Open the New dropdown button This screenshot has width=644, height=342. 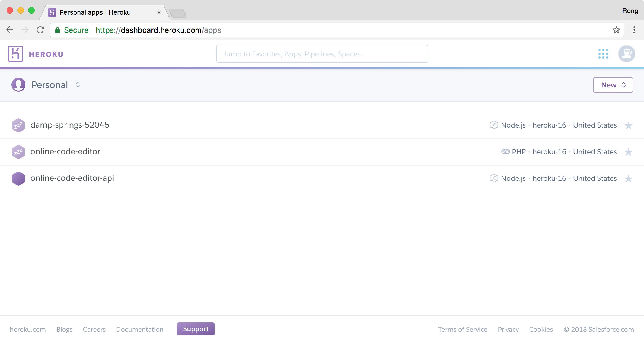click(613, 85)
